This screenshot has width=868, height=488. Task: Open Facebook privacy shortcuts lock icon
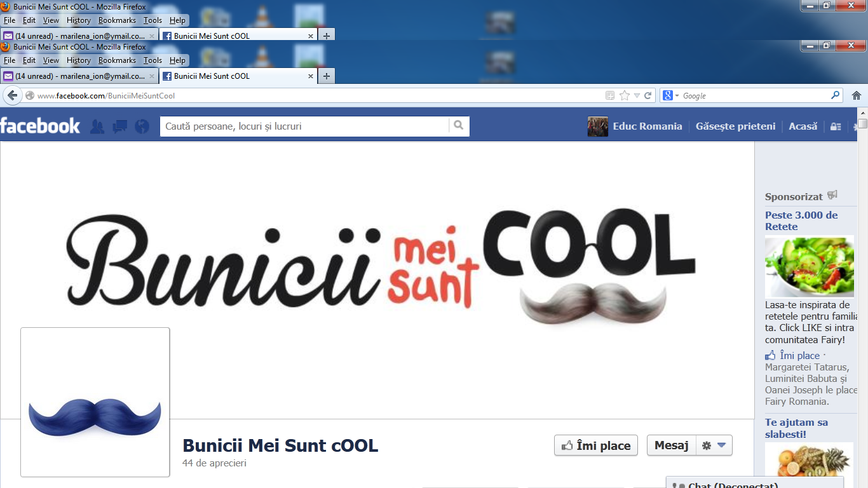coord(836,126)
